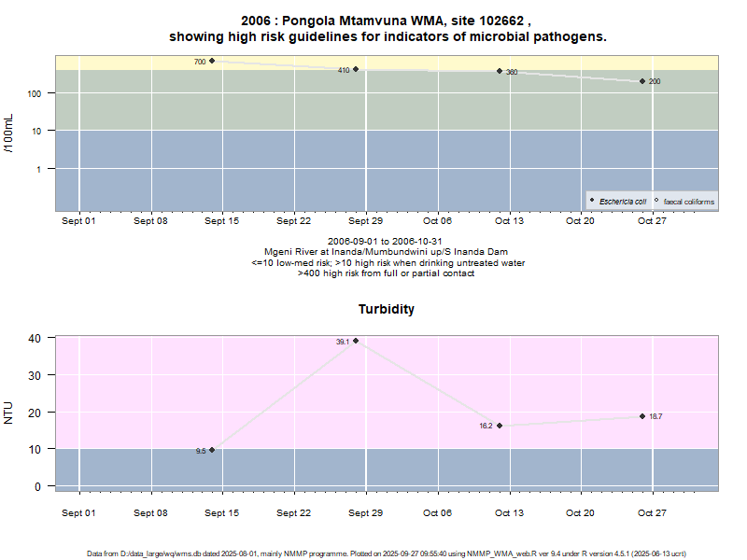Click Sept 15 on the turbidity axis
The height and width of the screenshot is (560, 747).
[x=221, y=513]
